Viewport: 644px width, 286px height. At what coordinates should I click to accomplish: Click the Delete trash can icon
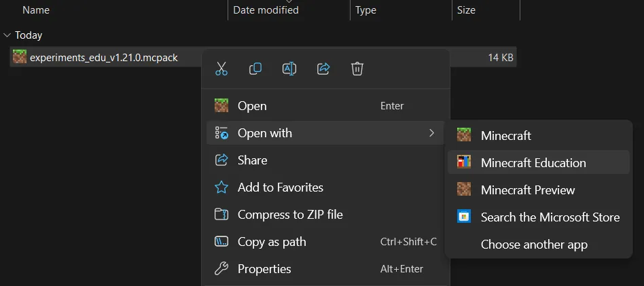click(357, 69)
